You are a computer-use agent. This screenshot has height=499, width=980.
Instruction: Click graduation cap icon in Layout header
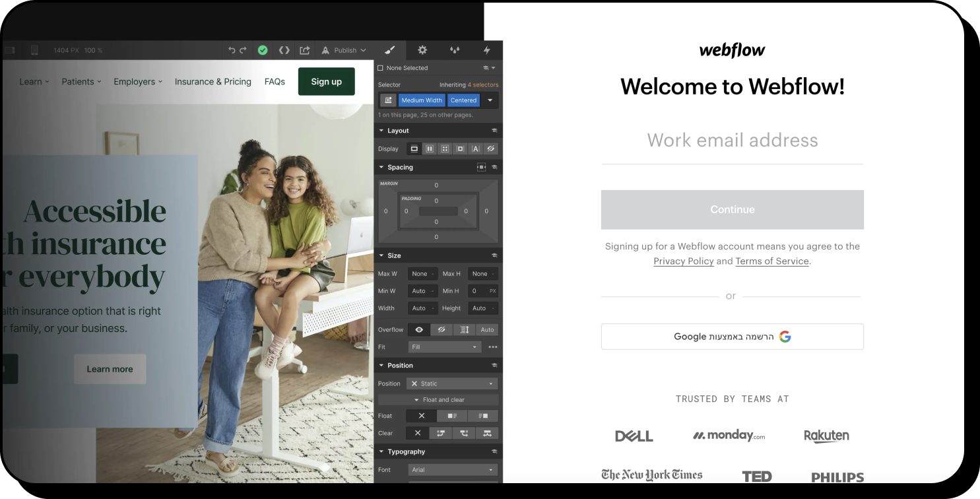tap(494, 131)
